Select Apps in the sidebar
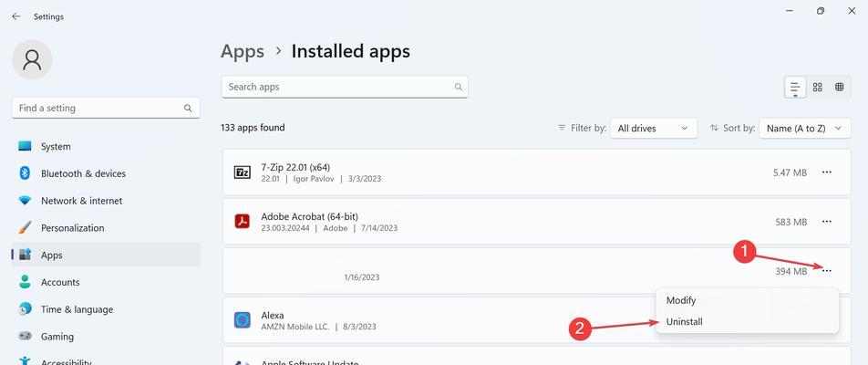Image resolution: width=868 pixels, height=365 pixels. click(106, 255)
